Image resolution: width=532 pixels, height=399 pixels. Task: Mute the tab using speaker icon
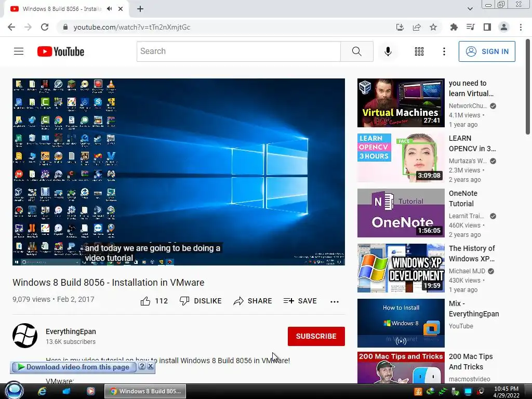(x=109, y=9)
